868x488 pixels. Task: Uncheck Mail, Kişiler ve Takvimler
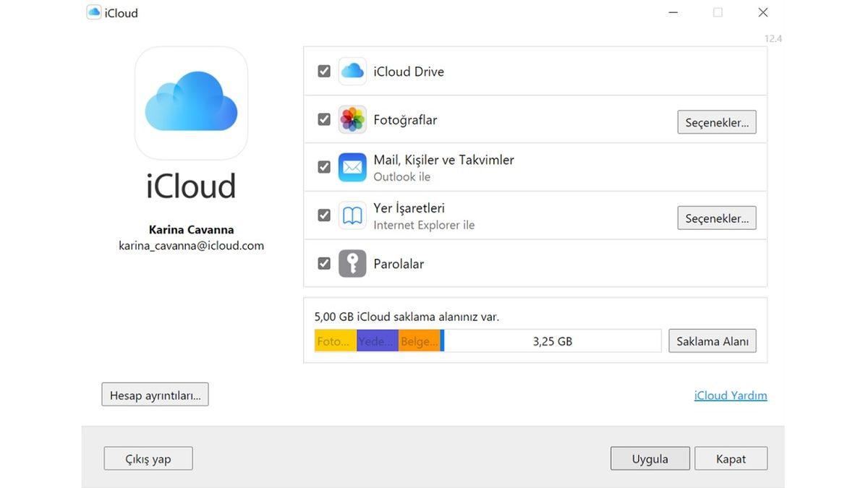tap(323, 166)
